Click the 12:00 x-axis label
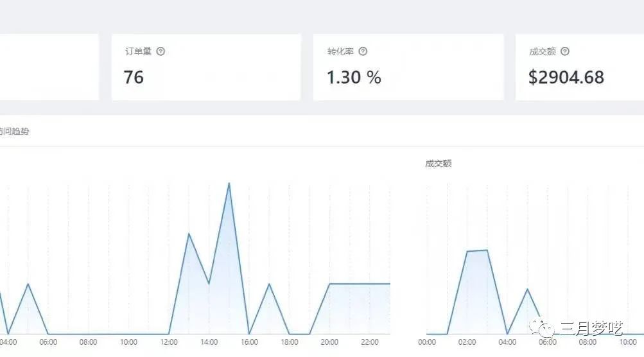This screenshot has width=644, height=357. 168,342
